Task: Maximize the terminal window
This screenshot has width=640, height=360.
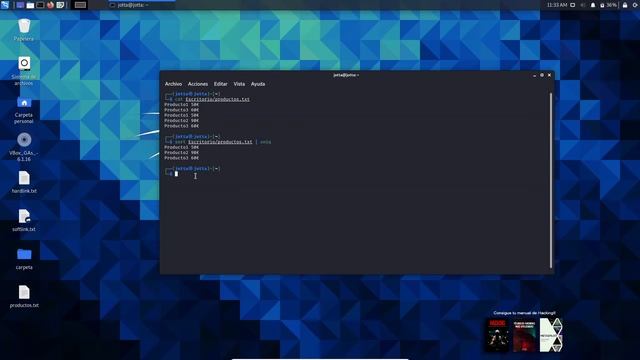Action: point(542,75)
